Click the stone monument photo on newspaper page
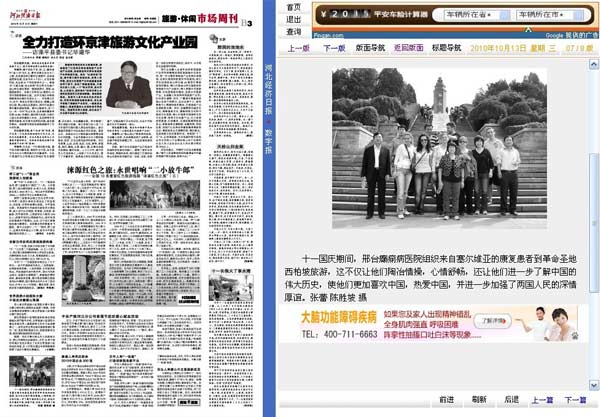The image size is (600, 417). click(83, 279)
